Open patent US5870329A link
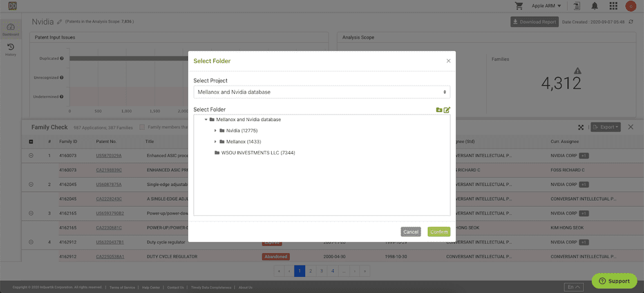Viewport: 644px width, 293px height. point(109,156)
